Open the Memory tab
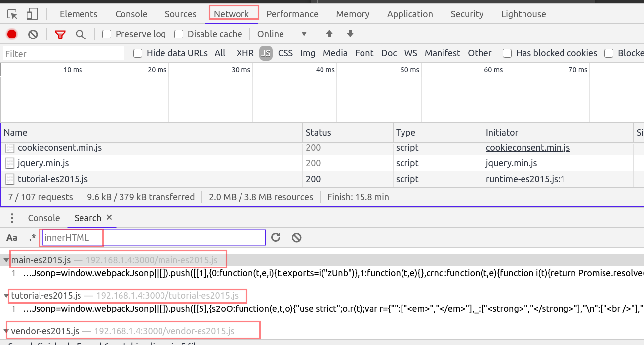The height and width of the screenshot is (345, 644). (353, 14)
